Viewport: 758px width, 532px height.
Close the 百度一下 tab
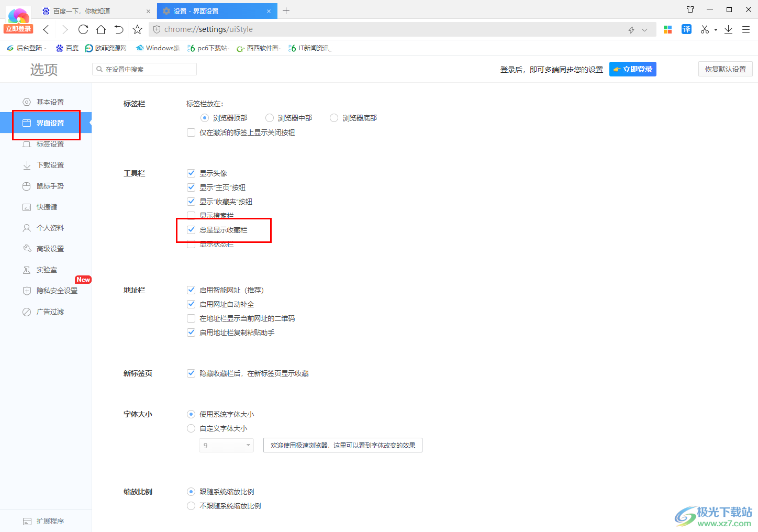(148, 11)
